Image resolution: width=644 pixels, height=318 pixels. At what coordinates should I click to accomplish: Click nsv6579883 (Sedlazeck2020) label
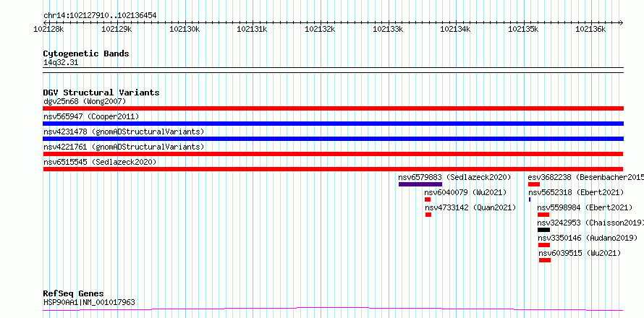[x=454, y=177]
